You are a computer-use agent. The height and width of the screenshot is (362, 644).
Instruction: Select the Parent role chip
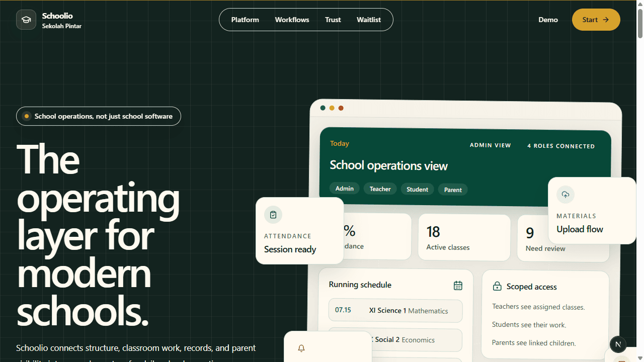453,190
